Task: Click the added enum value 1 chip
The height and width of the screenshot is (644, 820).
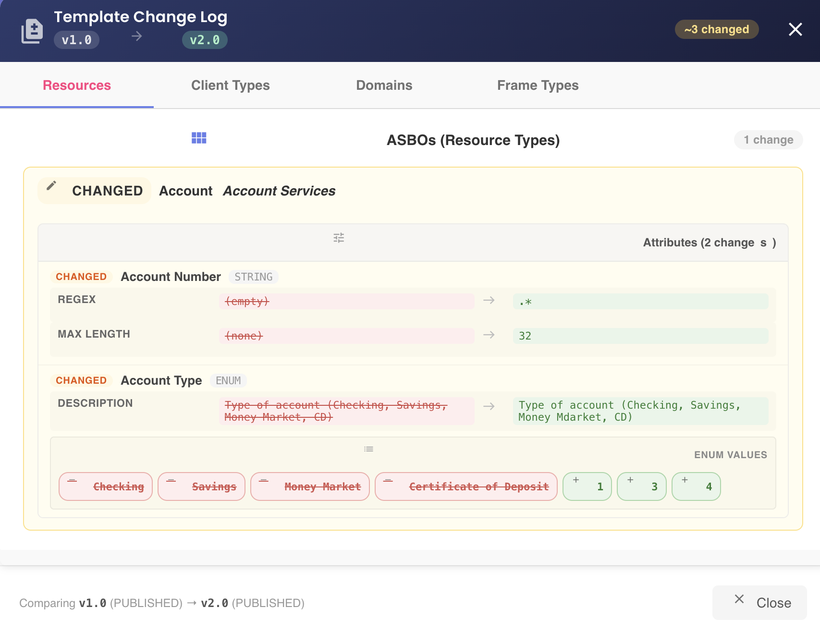Action: coord(587,486)
